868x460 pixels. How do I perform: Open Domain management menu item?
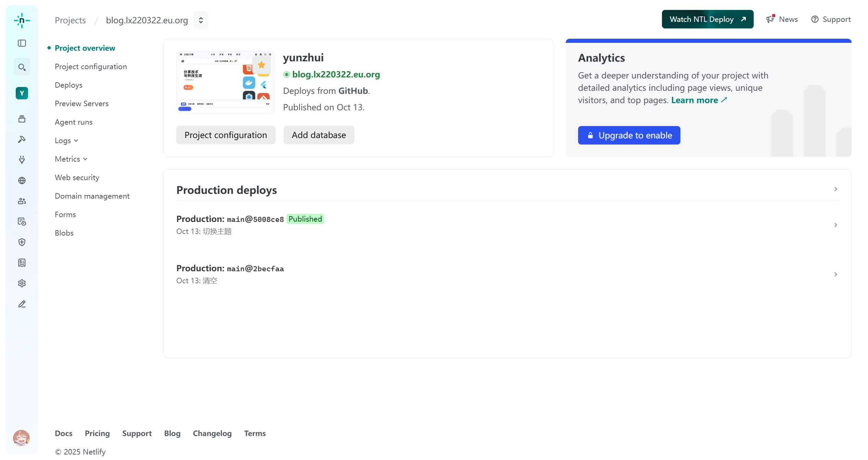[x=92, y=196]
